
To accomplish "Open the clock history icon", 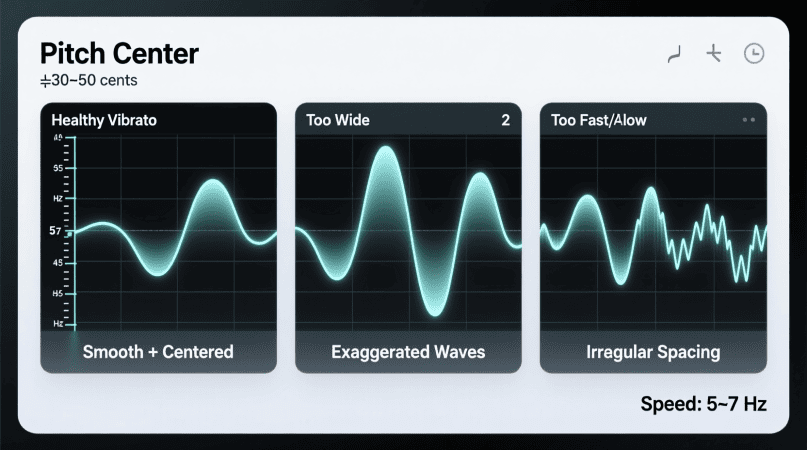I will [754, 54].
